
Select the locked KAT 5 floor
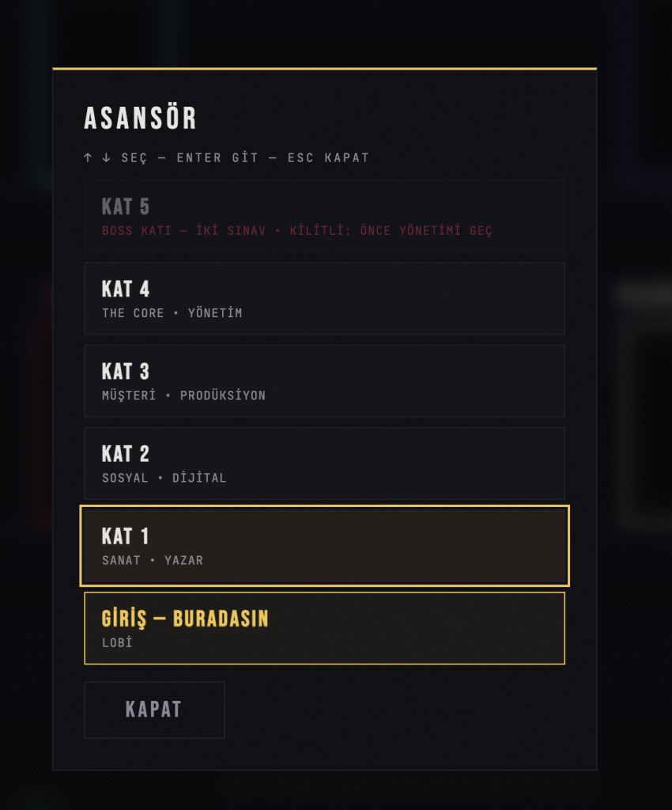point(325,216)
